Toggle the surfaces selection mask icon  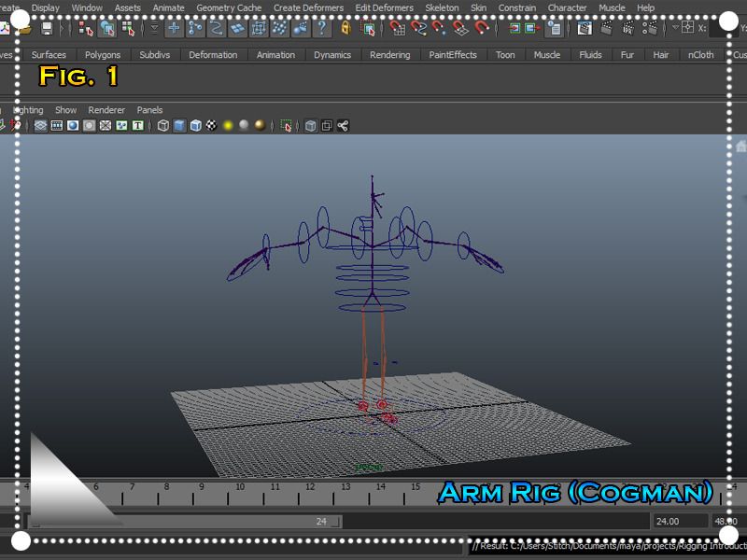tap(237, 29)
